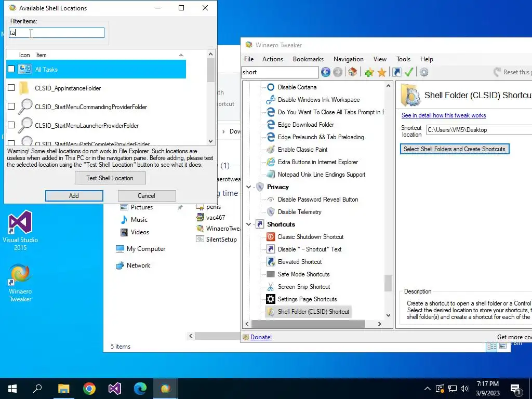Open Chrome from the taskbar
Screen dimensions: 532x399
click(x=89, y=389)
